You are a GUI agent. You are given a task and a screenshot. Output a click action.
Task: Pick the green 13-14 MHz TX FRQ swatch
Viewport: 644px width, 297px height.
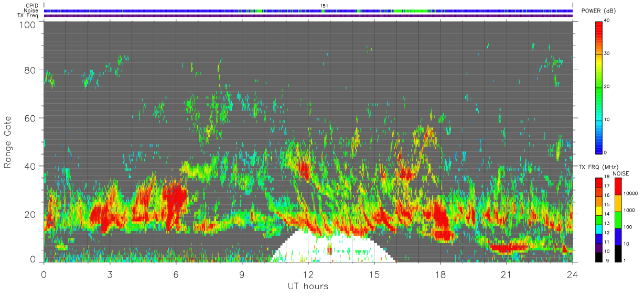click(x=598, y=219)
